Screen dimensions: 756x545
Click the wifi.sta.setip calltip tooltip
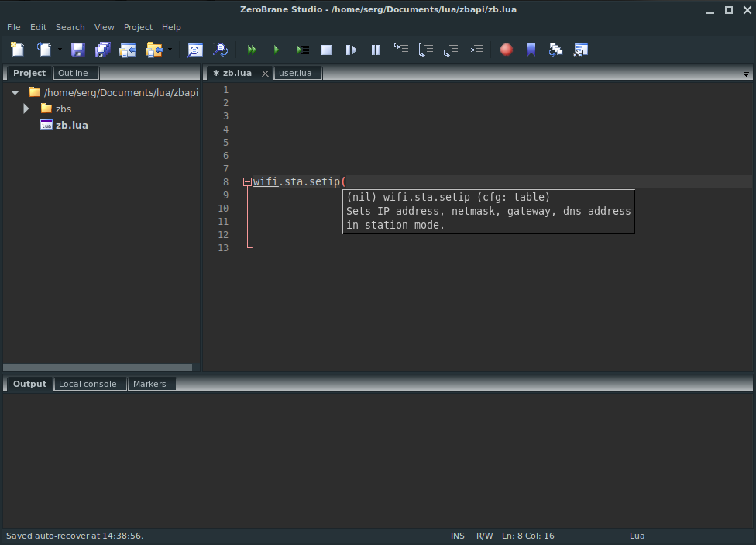pos(489,212)
